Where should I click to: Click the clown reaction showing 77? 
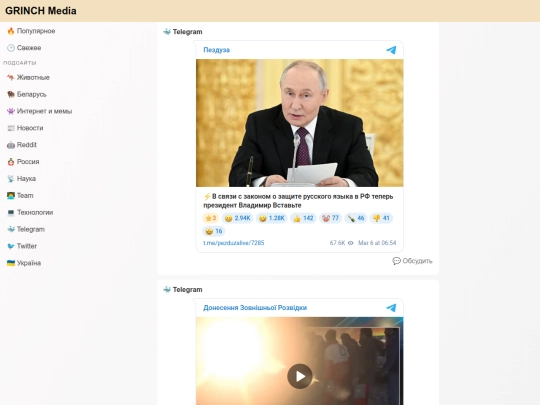(330, 218)
